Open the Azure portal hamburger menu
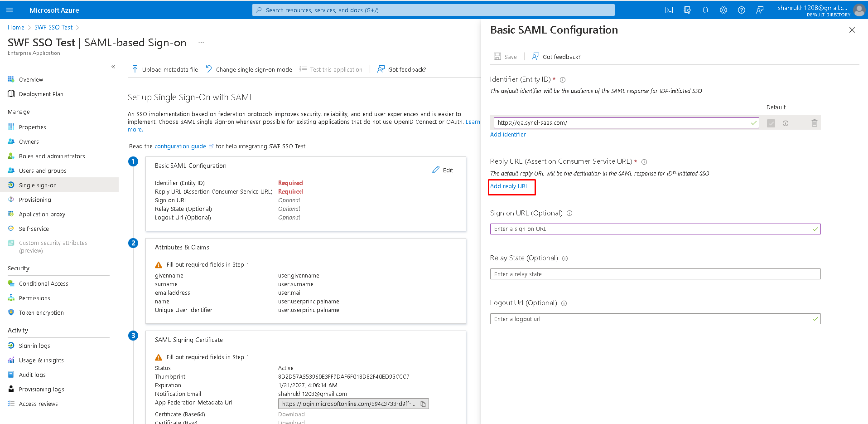Screen dimensions: 868x424 click(10, 10)
